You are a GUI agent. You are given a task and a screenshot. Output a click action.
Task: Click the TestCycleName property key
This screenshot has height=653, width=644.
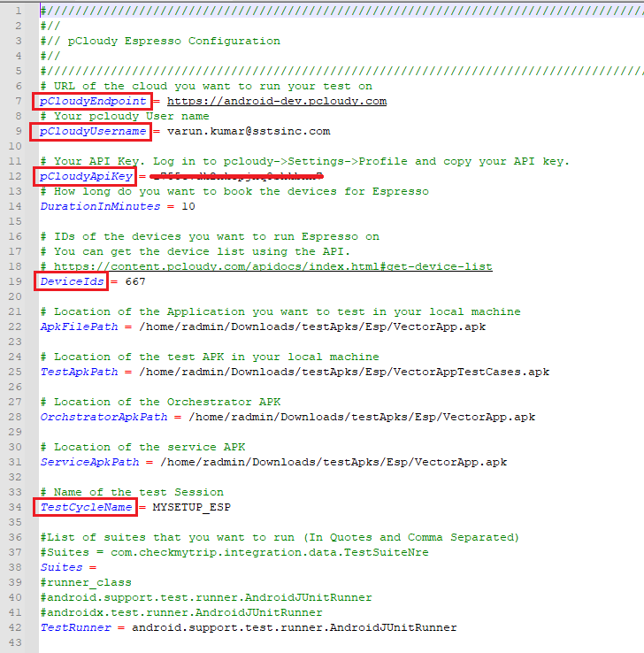(86, 507)
